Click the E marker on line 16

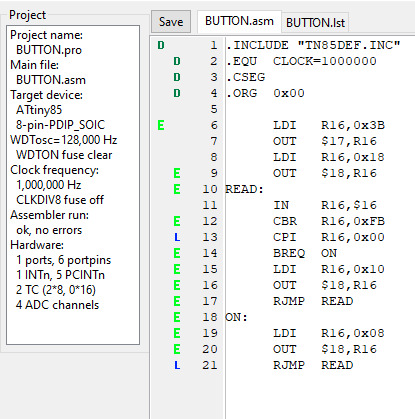click(177, 285)
